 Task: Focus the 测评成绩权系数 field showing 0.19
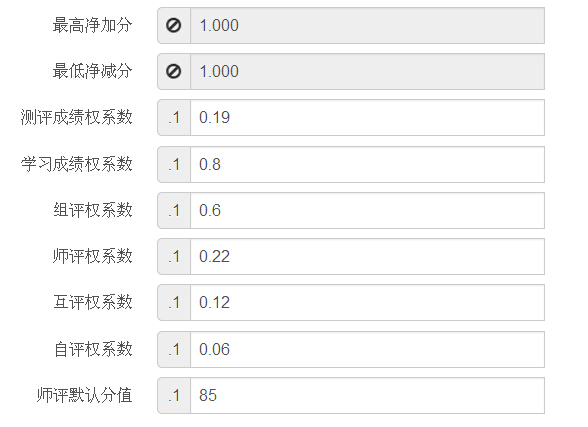coord(368,118)
